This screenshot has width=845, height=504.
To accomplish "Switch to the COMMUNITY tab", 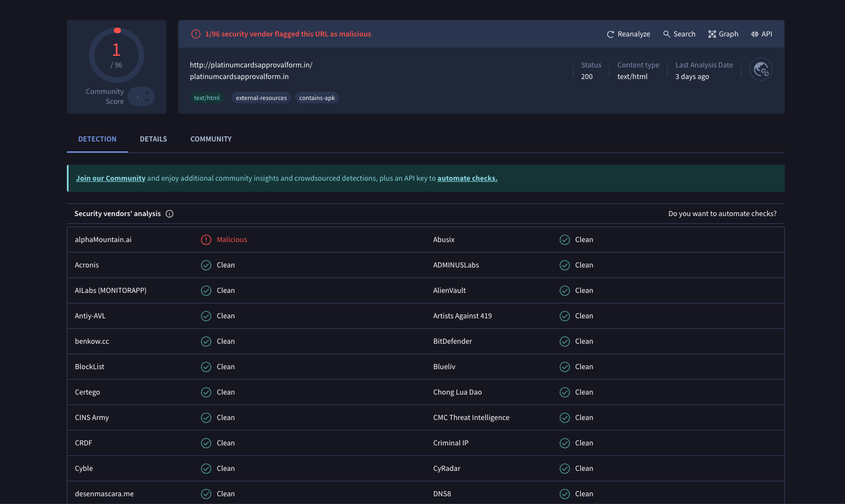I will [211, 139].
